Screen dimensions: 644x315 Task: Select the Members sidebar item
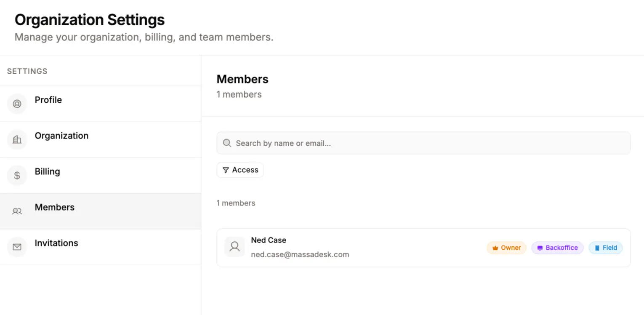pyautogui.click(x=55, y=207)
